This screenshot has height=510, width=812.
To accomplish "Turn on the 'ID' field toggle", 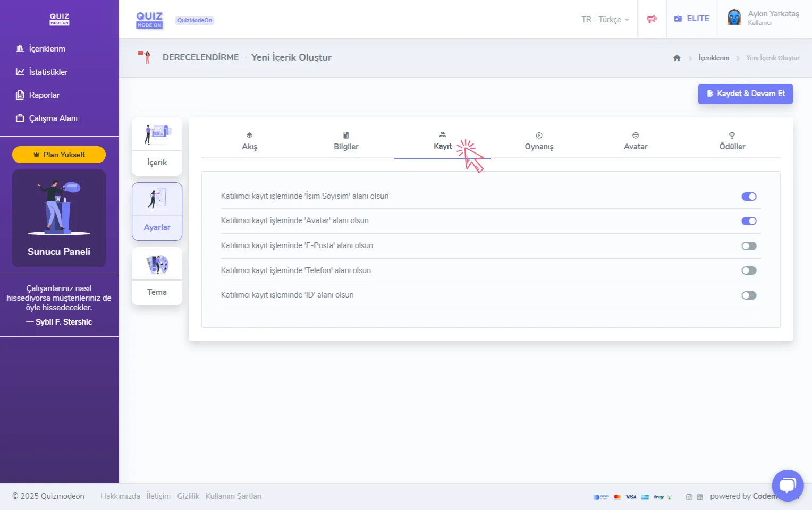I will point(749,295).
